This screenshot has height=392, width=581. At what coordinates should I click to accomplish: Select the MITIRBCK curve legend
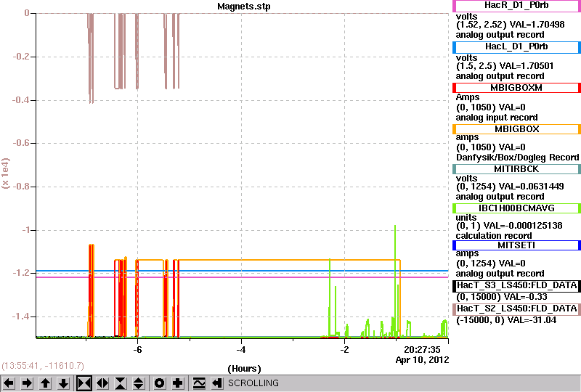[516, 169]
